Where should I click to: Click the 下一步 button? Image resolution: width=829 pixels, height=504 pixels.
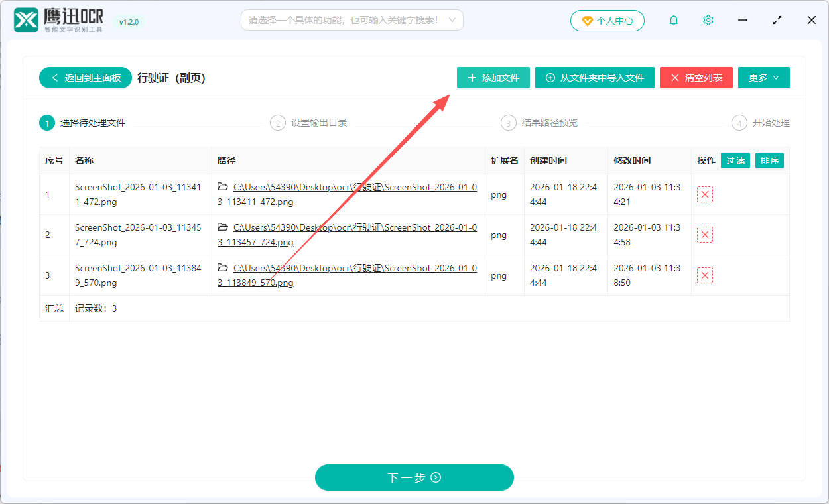click(x=414, y=477)
